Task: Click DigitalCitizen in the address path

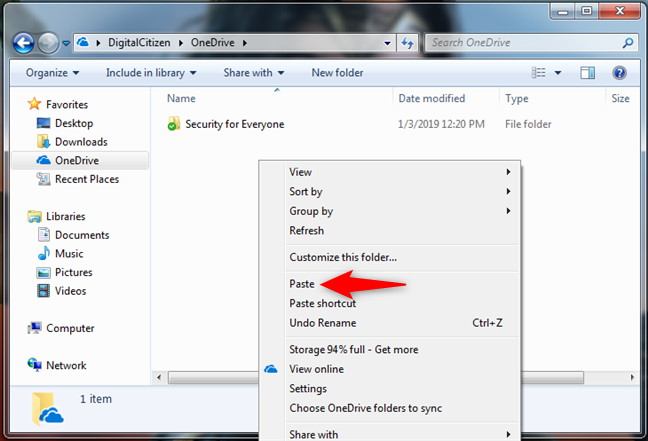Action: [x=139, y=43]
